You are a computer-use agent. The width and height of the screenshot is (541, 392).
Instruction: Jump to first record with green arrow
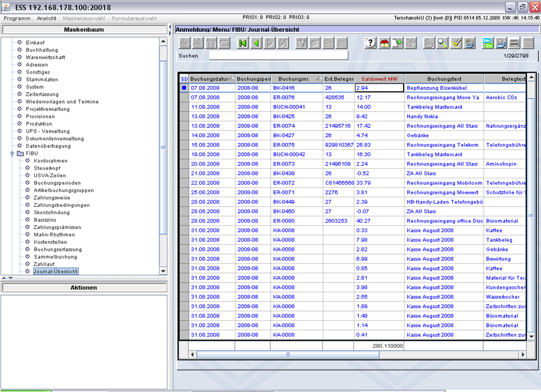pos(243,43)
